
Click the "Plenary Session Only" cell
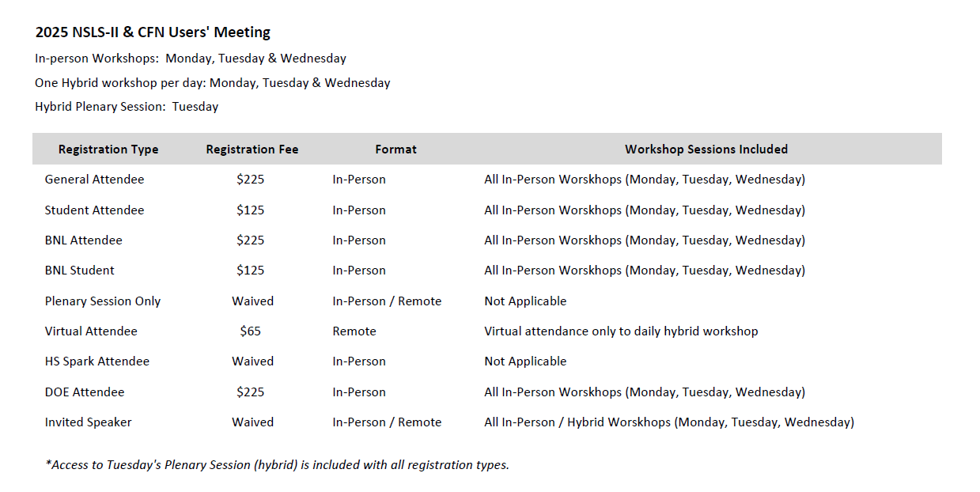pyautogui.click(x=103, y=301)
